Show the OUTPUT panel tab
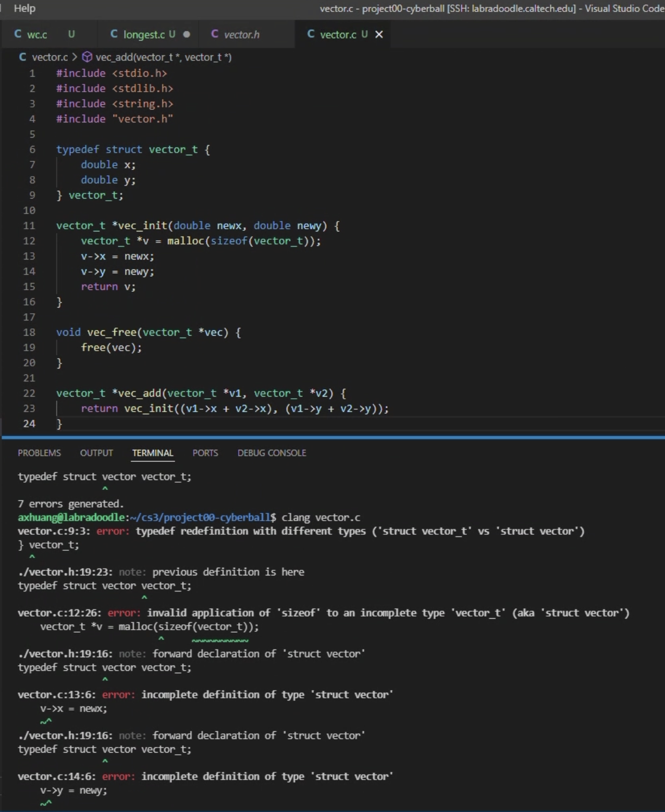This screenshot has width=665, height=812. coord(96,453)
